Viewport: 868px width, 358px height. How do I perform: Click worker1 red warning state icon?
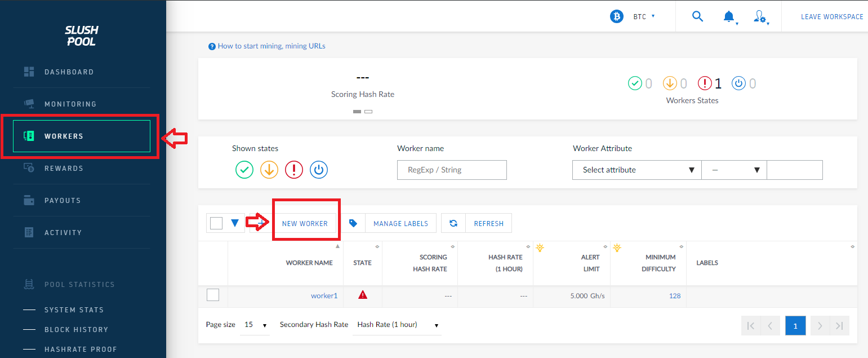[363, 294]
